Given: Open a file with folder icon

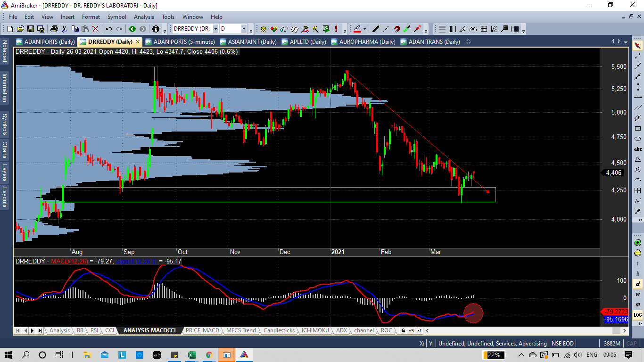Looking at the screenshot, I should click(x=21, y=29).
